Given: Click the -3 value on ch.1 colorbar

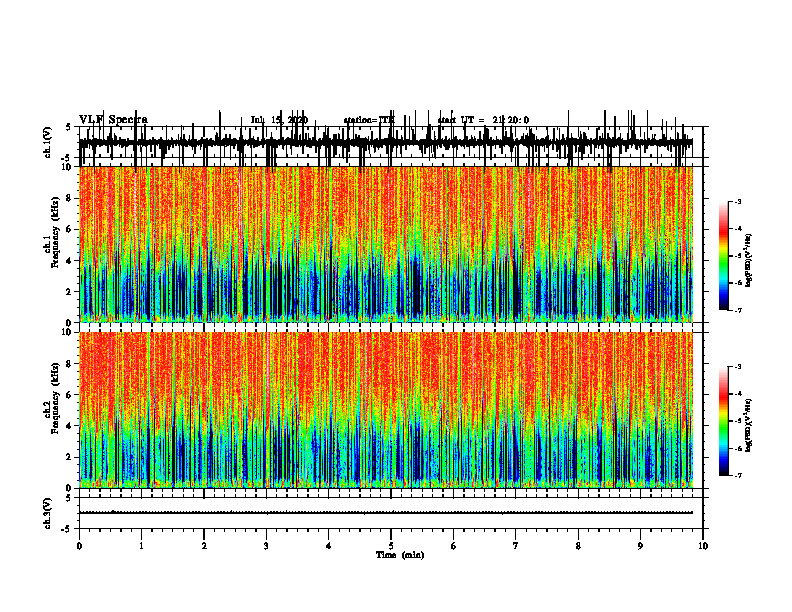Looking at the screenshot, I should point(738,201).
